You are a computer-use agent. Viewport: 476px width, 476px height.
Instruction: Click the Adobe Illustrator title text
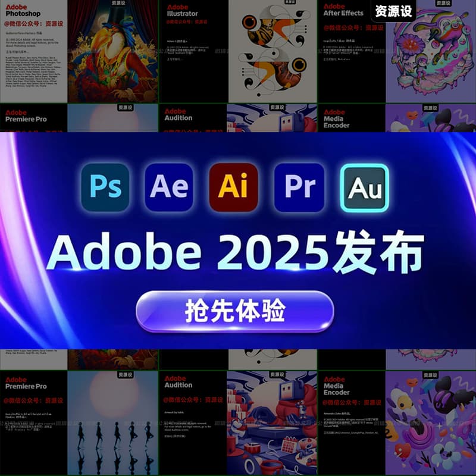(182, 10)
